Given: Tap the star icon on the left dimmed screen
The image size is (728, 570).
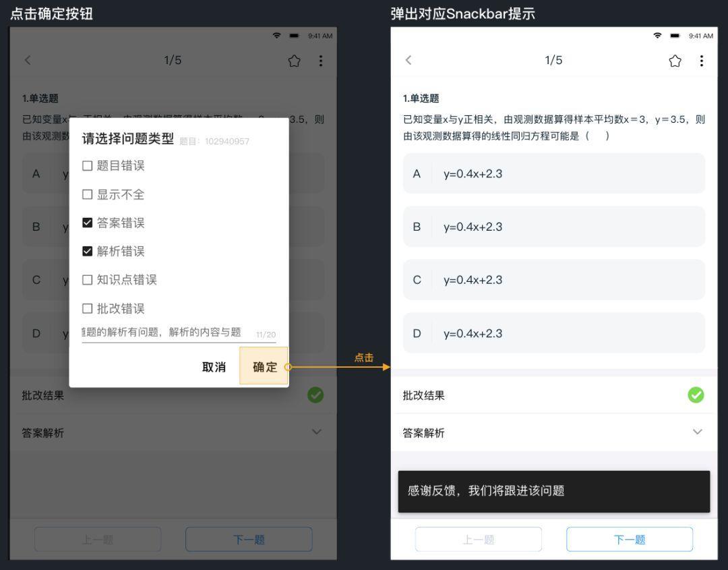Looking at the screenshot, I should click(294, 61).
